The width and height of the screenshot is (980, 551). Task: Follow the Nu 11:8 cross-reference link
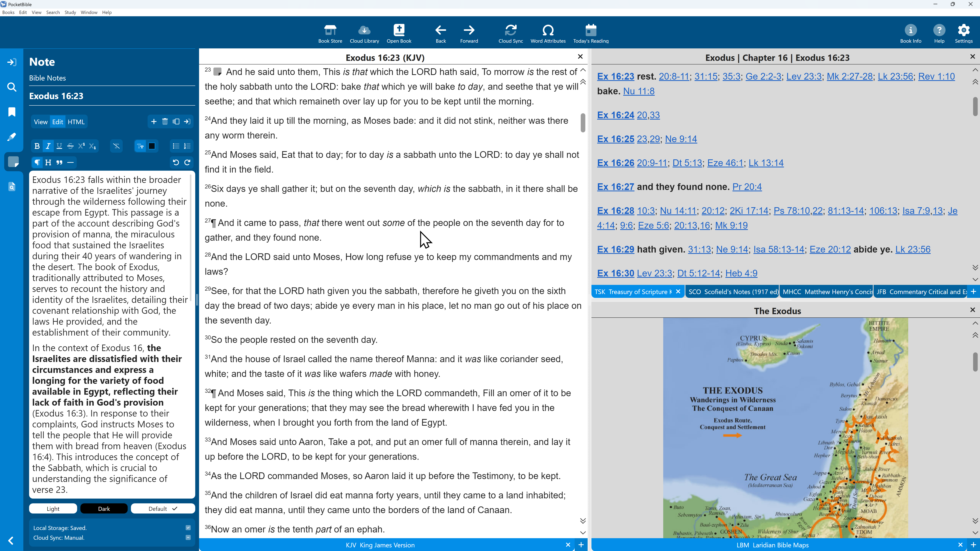(x=639, y=91)
